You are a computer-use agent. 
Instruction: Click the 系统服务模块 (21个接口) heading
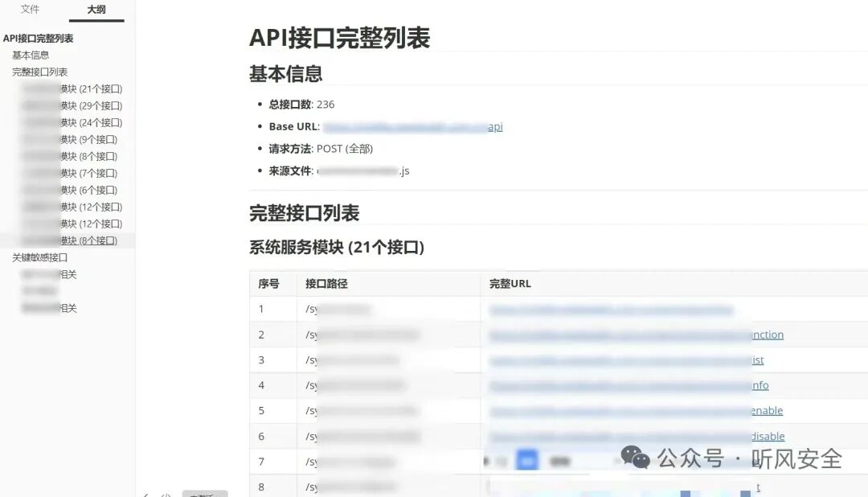click(x=337, y=247)
